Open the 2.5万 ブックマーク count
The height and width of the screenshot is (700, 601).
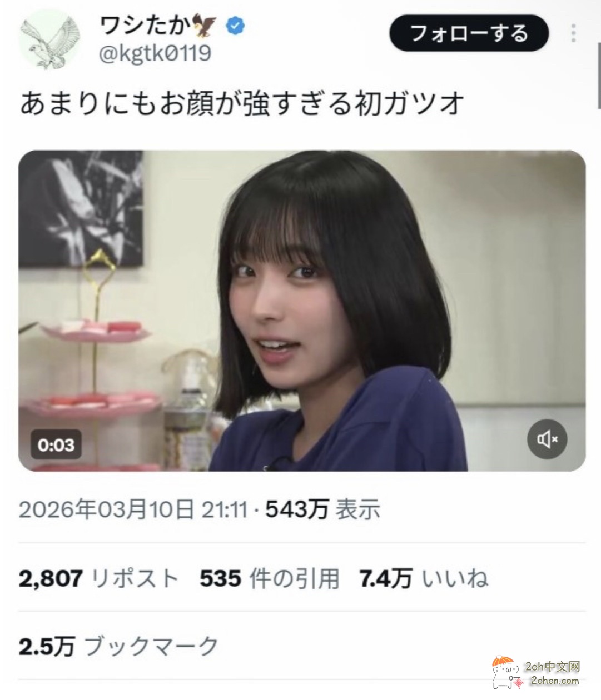pos(118,646)
